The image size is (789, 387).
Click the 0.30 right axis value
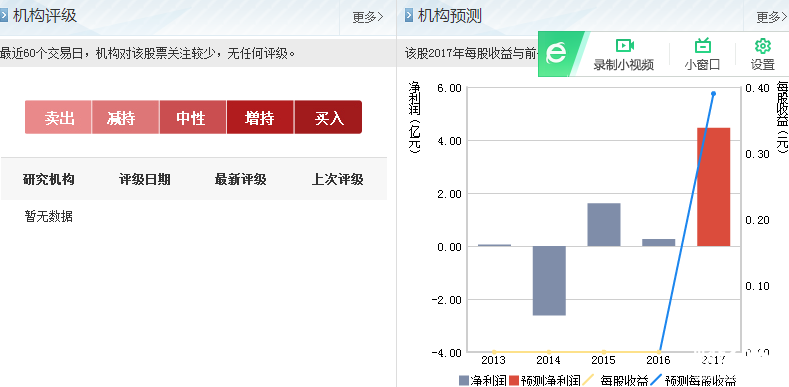click(x=757, y=154)
